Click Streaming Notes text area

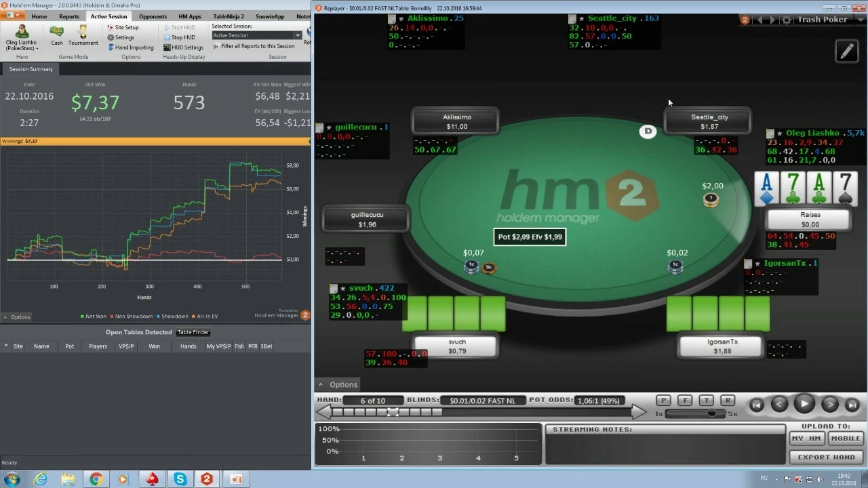coord(665,448)
